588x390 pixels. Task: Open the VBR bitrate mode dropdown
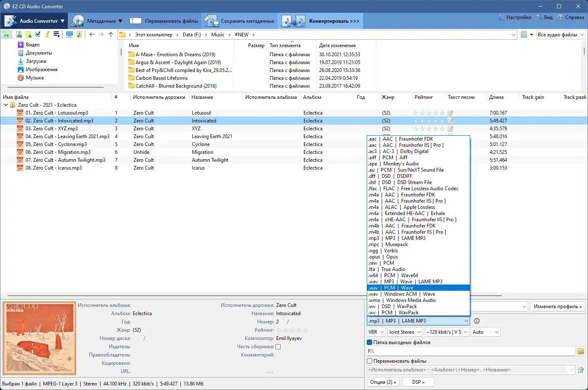(x=375, y=332)
